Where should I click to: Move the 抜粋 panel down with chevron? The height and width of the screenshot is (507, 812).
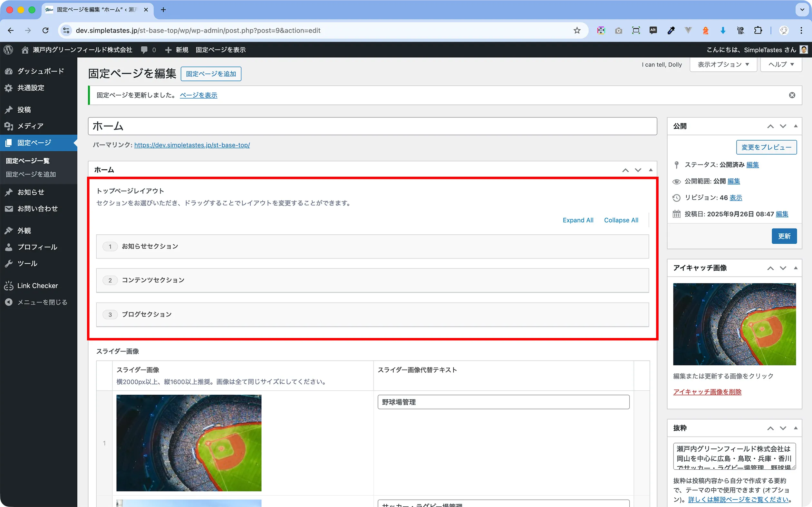[x=783, y=428]
